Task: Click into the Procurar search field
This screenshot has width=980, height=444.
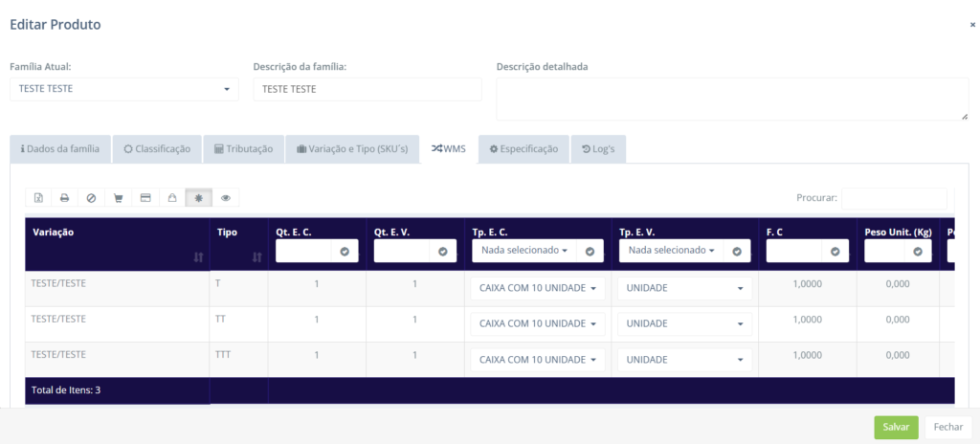Action: [893, 198]
